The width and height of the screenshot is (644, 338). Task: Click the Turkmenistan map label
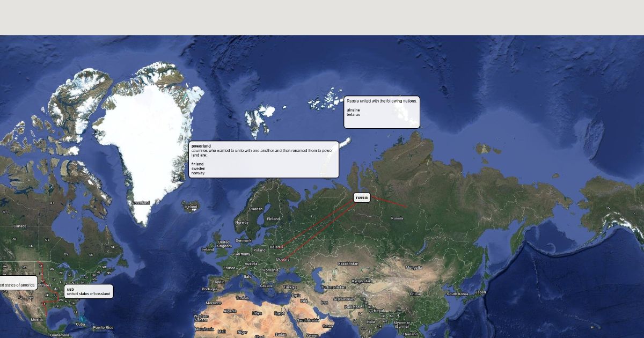(x=333, y=287)
